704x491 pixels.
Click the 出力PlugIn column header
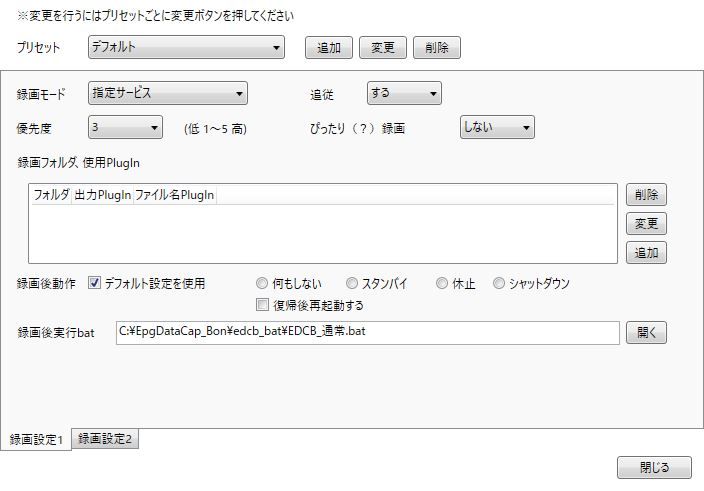[x=102, y=195]
